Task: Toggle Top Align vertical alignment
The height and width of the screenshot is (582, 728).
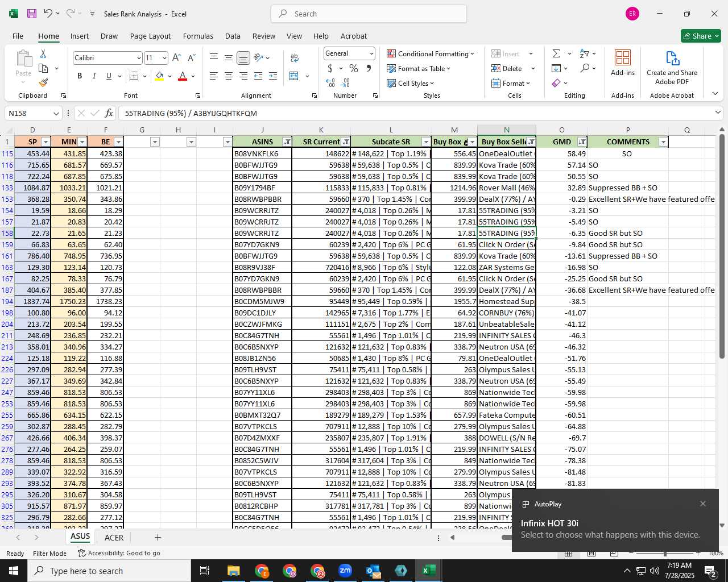Action: click(214, 58)
